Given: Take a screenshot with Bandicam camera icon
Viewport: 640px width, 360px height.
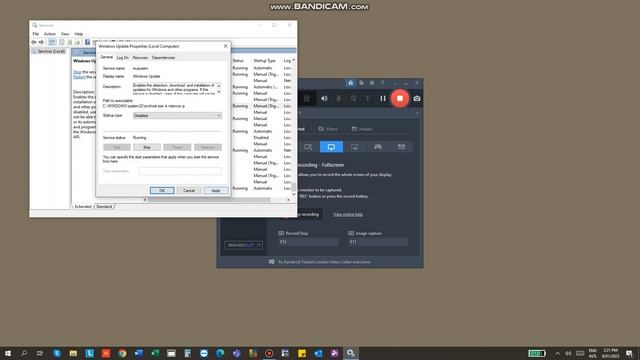Looking at the screenshot, I should point(417,98).
